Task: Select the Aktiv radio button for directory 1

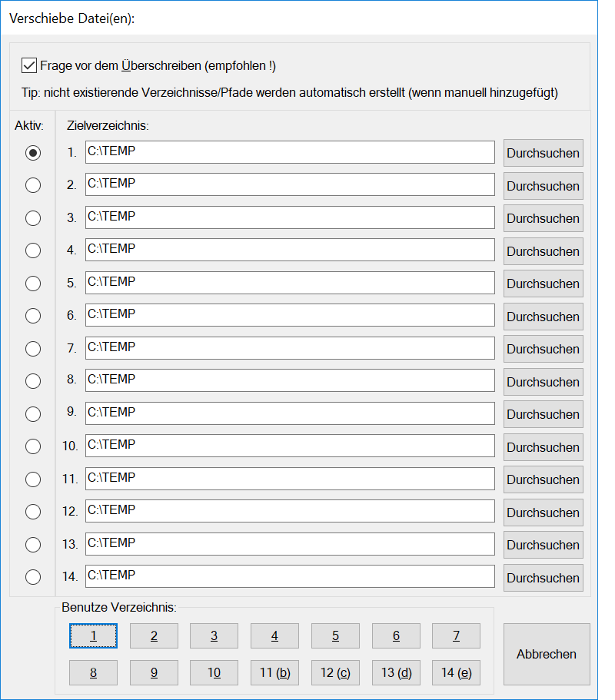Action: (33, 153)
